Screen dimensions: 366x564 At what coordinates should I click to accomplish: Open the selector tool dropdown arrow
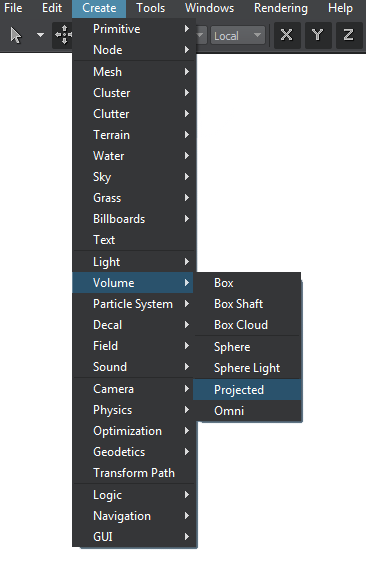click(40, 35)
